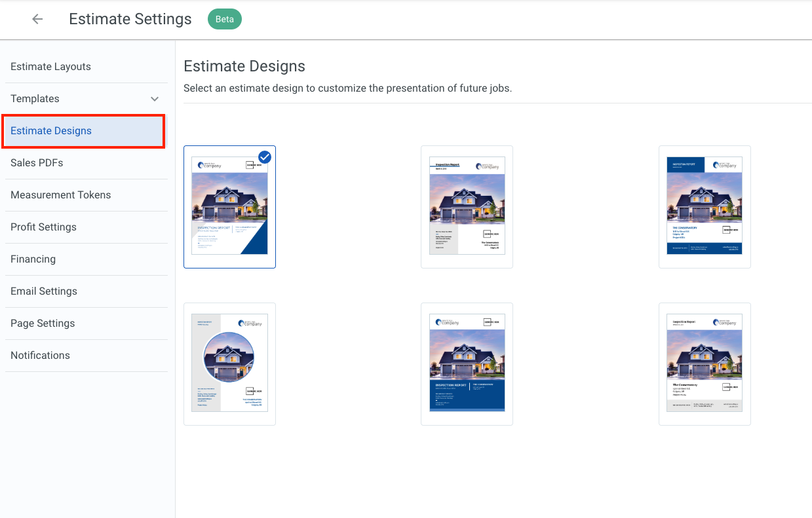The width and height of the screenshot is (812, 518).
Task: Navigate to Profit Settings
Action: tap(43, 227)
